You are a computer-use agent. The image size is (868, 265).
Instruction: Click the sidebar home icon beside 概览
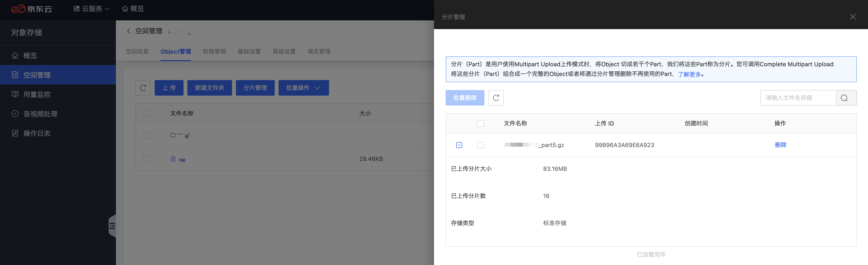click(x=15, y=55)
